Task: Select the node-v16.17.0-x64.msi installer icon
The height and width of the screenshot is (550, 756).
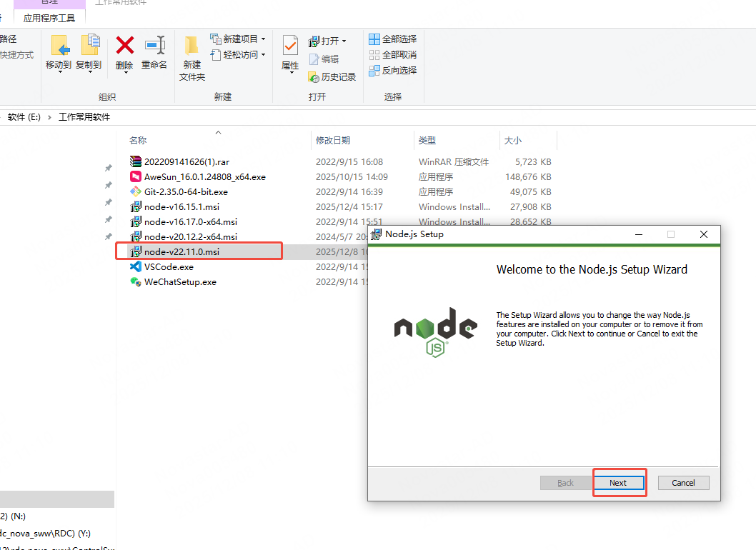Action: click(136, 221)
